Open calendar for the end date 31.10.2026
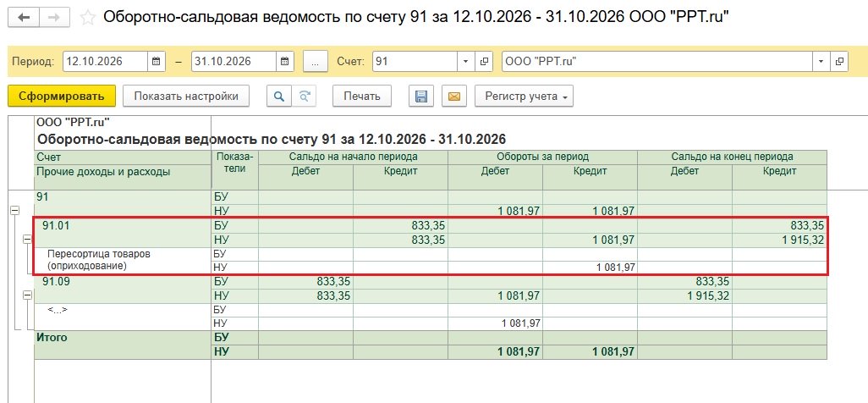The image size is (868, 403). [x=284, y=62]
